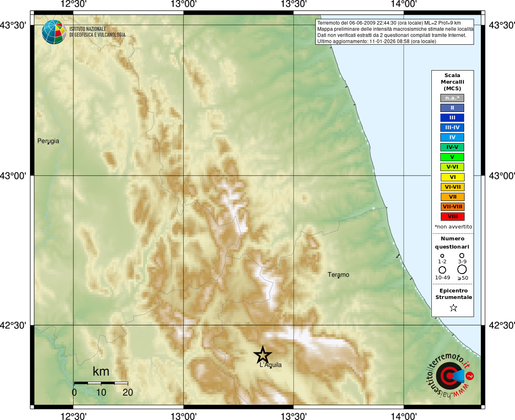The image size is (515, 420).
Task: Click the 'Ultimo aggiornamento' info line
Action: pyautogui.click(x=376, y=41)
